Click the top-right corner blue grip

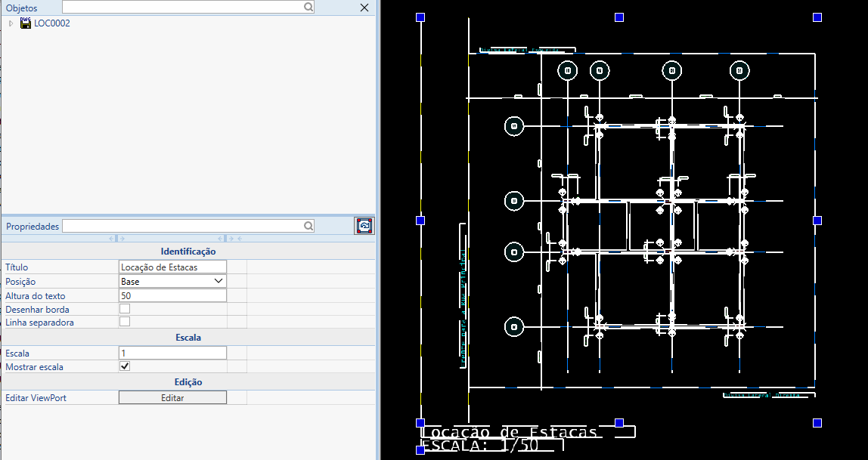(817, 17)
